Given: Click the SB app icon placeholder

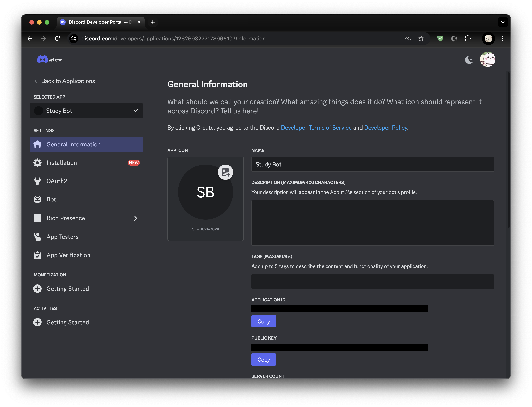Looking at the screenshot, I should pyautogui.click(x=205, y=192).
